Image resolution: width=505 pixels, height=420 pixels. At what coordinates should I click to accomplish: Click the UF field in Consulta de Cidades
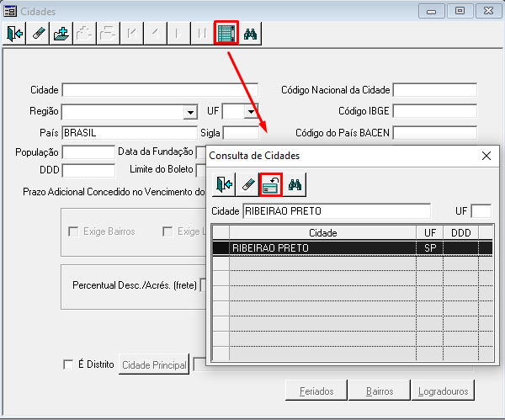click(x=481, y=211)
